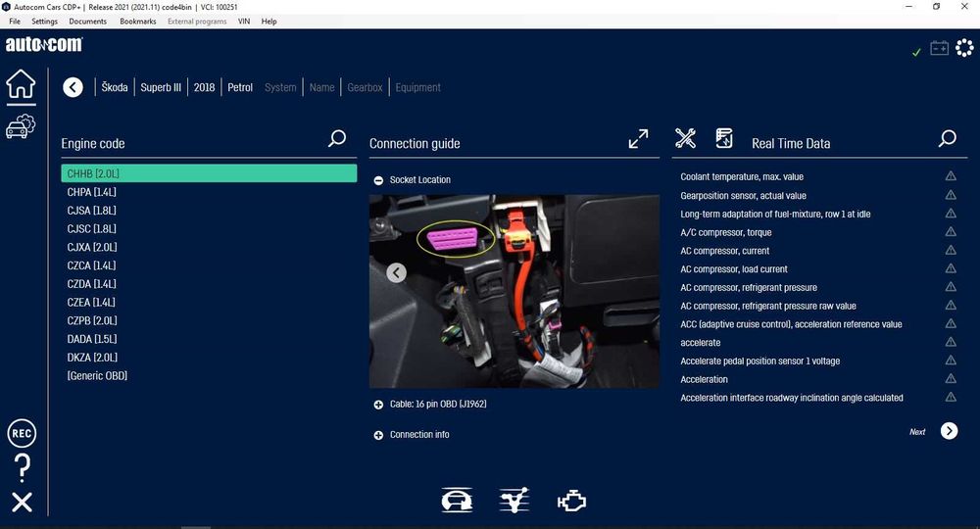Open help question mark icon

[x=22, y=468]
